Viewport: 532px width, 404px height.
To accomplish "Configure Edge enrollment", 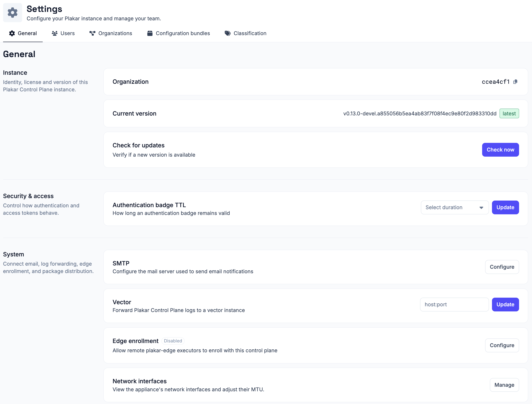I will (x=502, y=345).
